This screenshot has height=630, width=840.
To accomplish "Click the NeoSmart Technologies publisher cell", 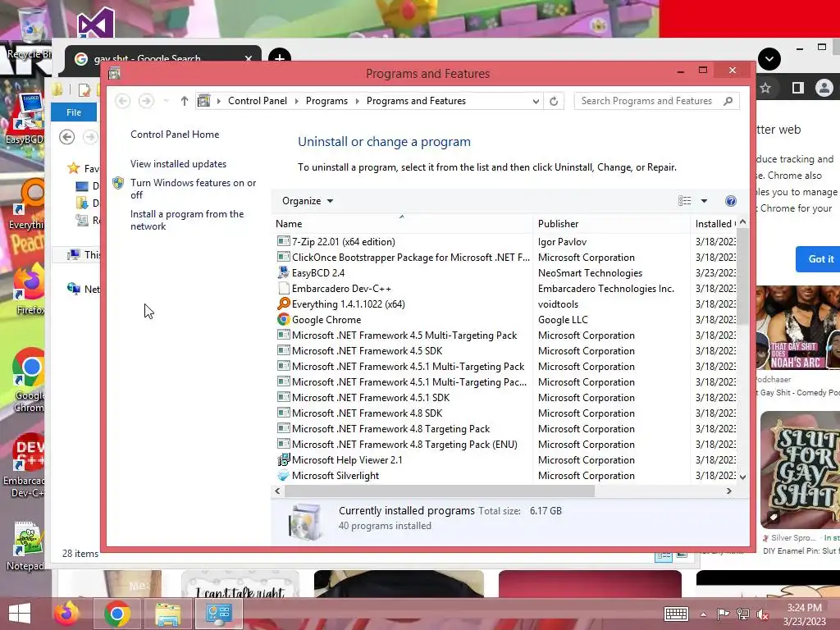I will pyautogui.click(x=590, y=272).
